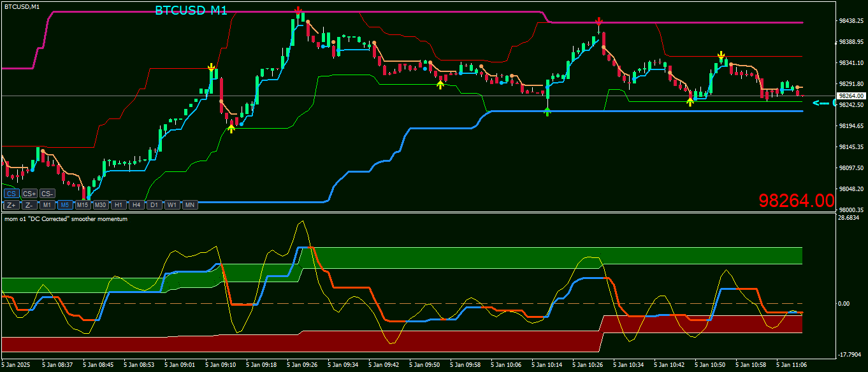The width and height of the screenshot is (868, 372).
Task: Click the 98242.50 price axis label
Action: (x=851, y=104)
